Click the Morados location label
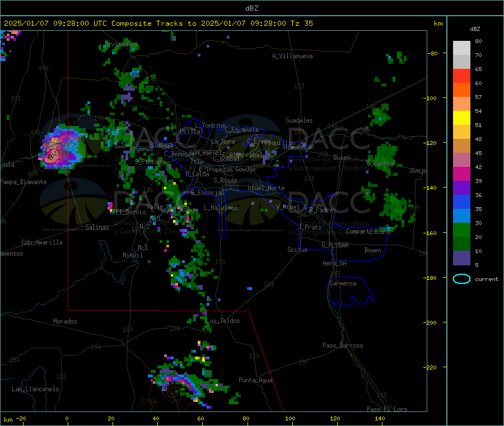This screenshot has width=504, height=426. (65, 321)
